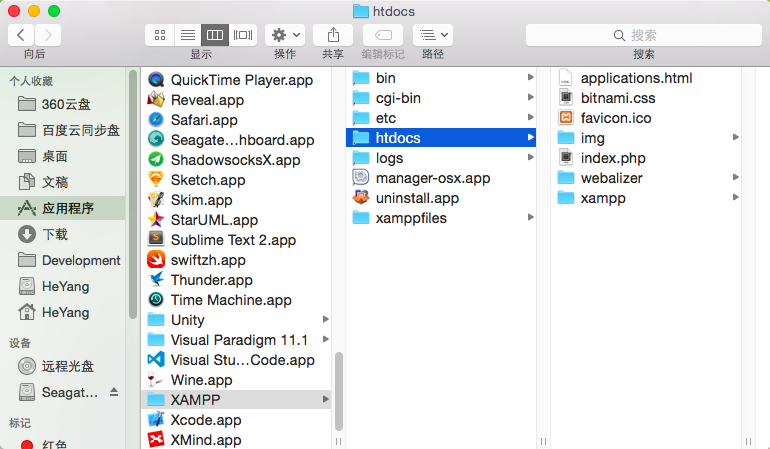770x449 pixels.
Task: Select Skim.app
Action: pyautogui.click(x=238, y=200)
